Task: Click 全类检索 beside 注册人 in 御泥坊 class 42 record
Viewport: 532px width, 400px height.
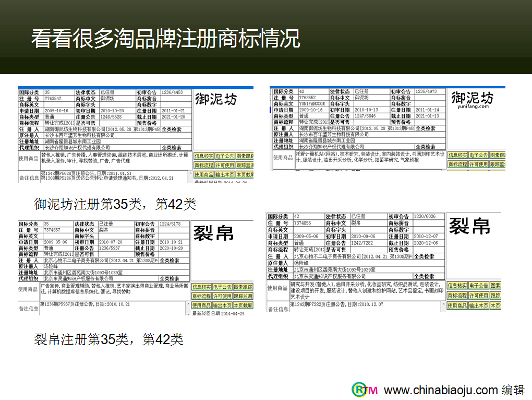Action: click(426, 128)
